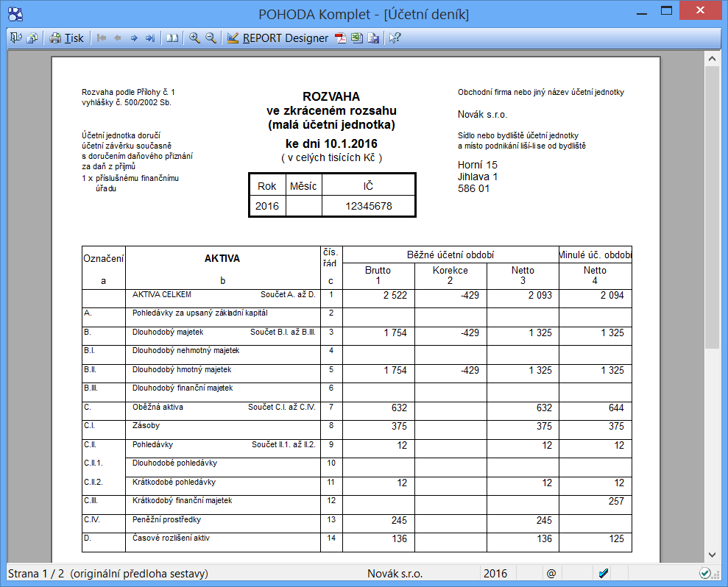Export the report to Excel
Screen dimensions: 728x587
[x=357, y=38]
